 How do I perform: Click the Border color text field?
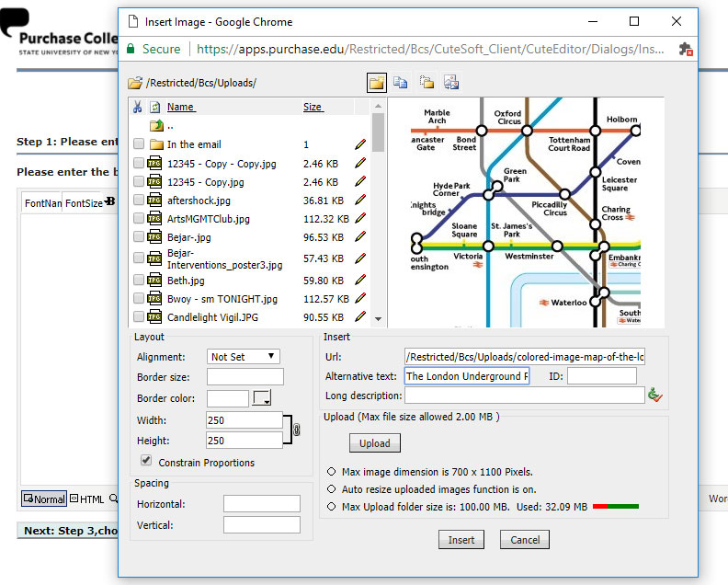pos(228,398)
